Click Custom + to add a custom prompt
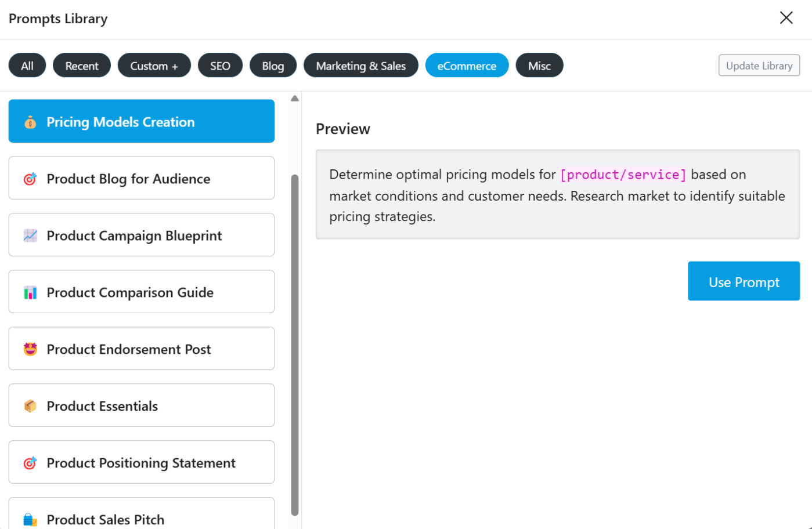This screenshot has width=812, height=529. [x=154, y=65]
